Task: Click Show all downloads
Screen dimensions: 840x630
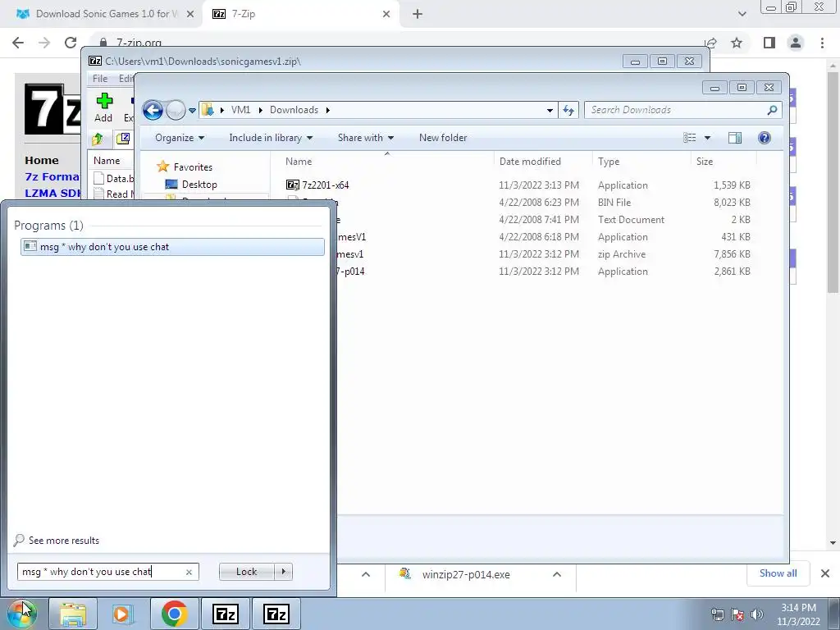Action: tap(778, 573)
